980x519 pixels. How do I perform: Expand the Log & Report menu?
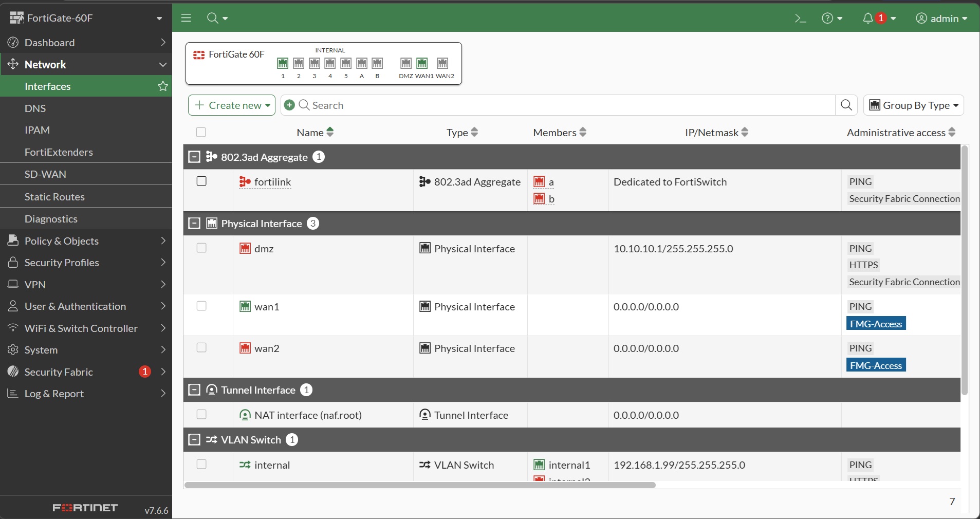86,394
